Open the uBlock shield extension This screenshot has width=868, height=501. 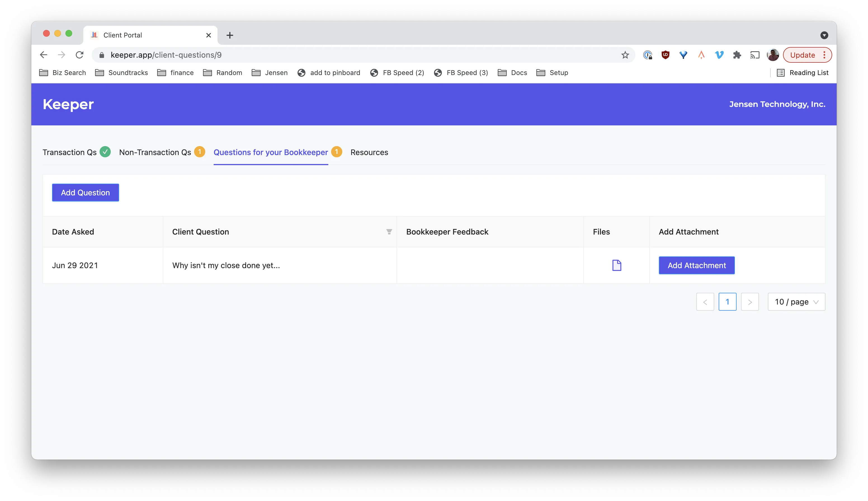[x=666, y=55]
